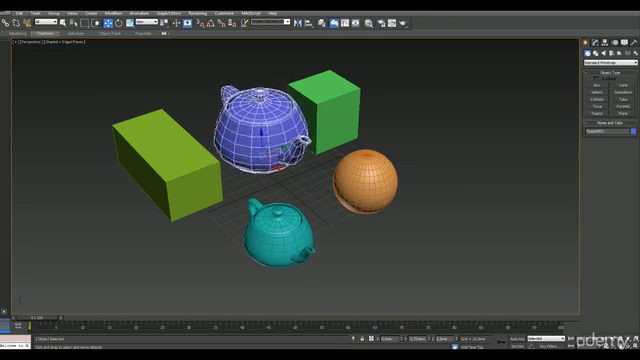Image resolution: width=640 pixels, height=360 pixels.
Task: Open the Rendering menu
Action: point(198,13)
